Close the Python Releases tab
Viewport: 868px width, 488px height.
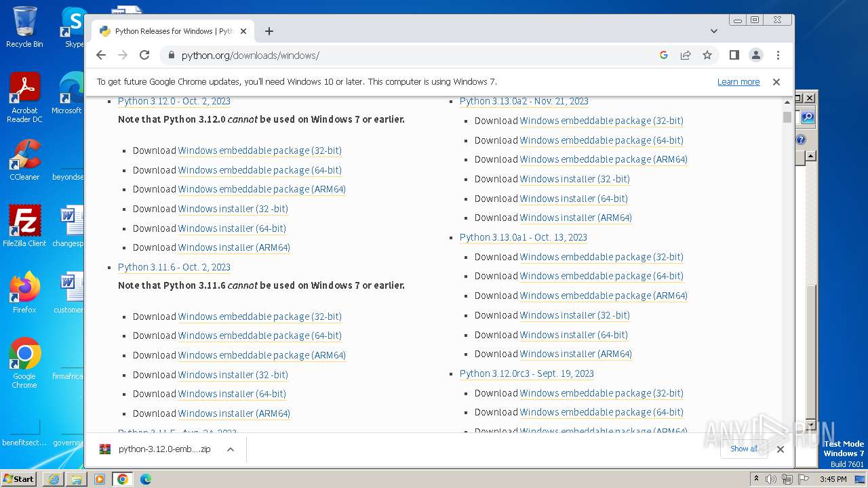coord(243,31)
